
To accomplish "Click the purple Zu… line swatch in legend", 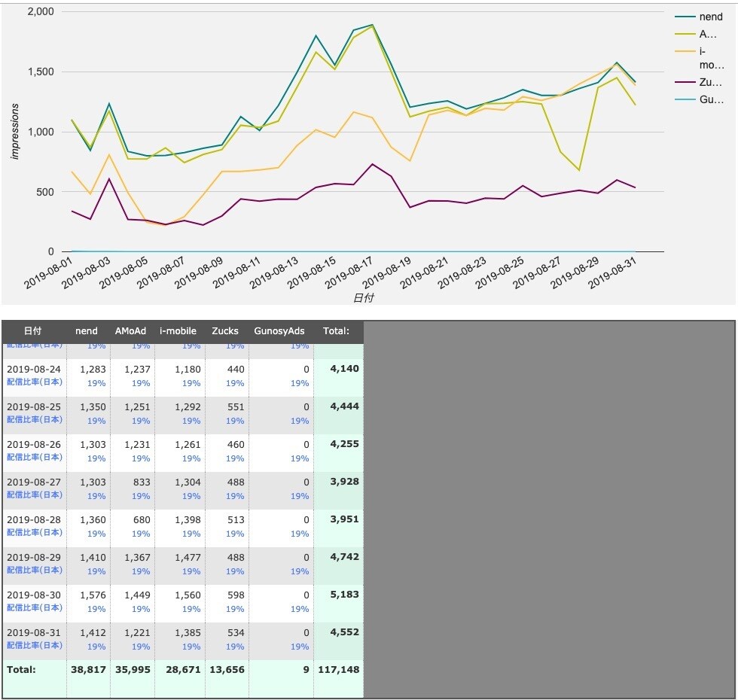I will pos(685,82).
